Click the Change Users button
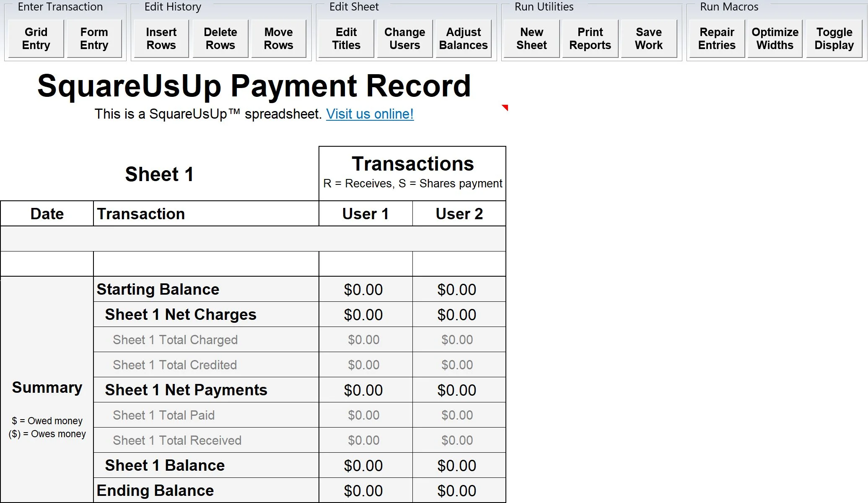 tap(404, 39)
